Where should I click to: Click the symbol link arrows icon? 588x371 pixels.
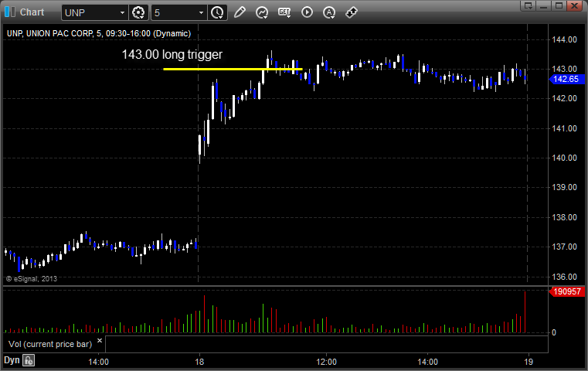tap(352, 12)
